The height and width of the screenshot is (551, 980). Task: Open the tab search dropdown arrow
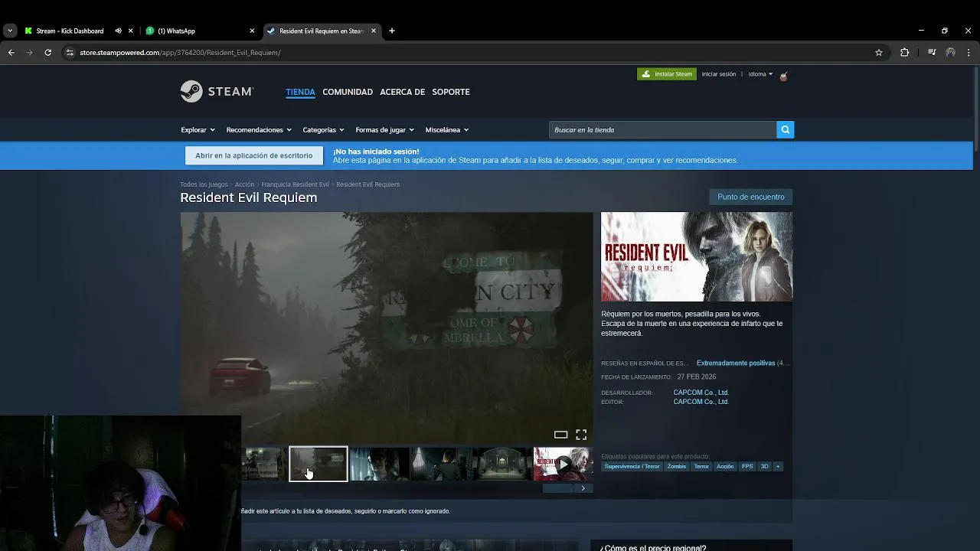tap(10, 31)
